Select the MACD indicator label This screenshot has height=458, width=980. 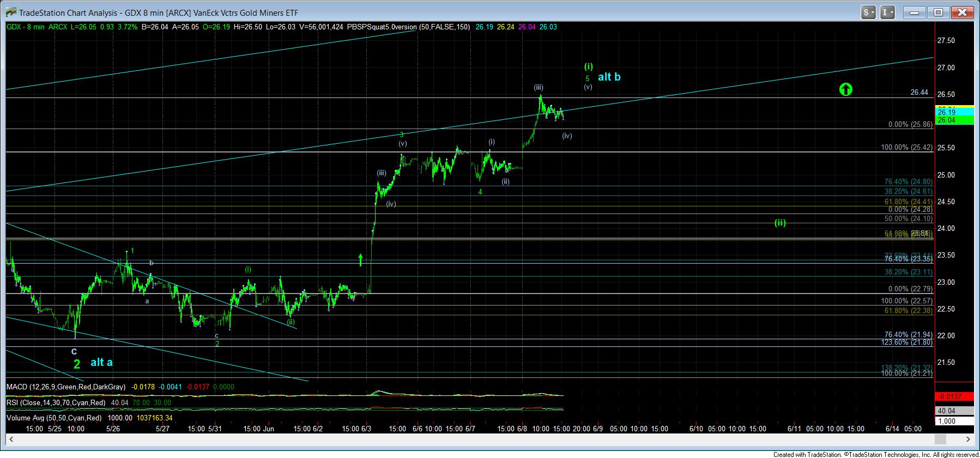point(66,387)
